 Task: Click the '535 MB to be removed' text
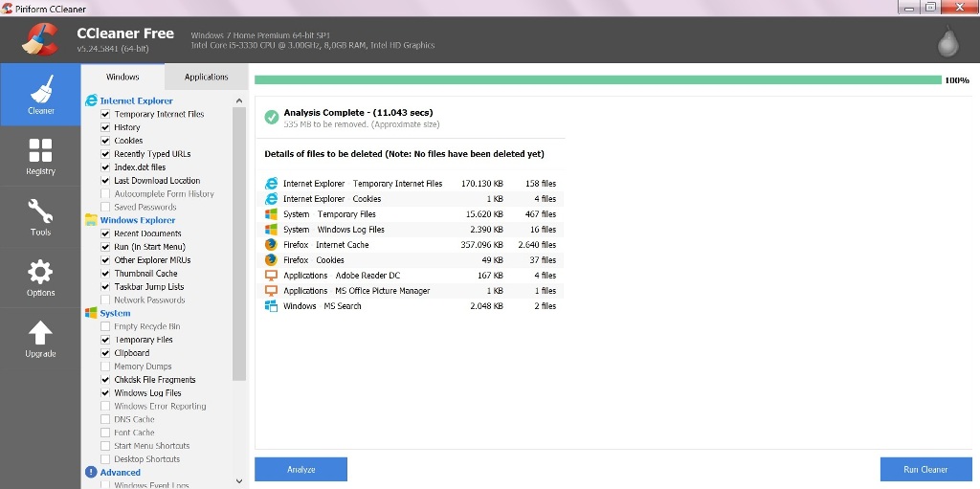click(x=361, y=124)
